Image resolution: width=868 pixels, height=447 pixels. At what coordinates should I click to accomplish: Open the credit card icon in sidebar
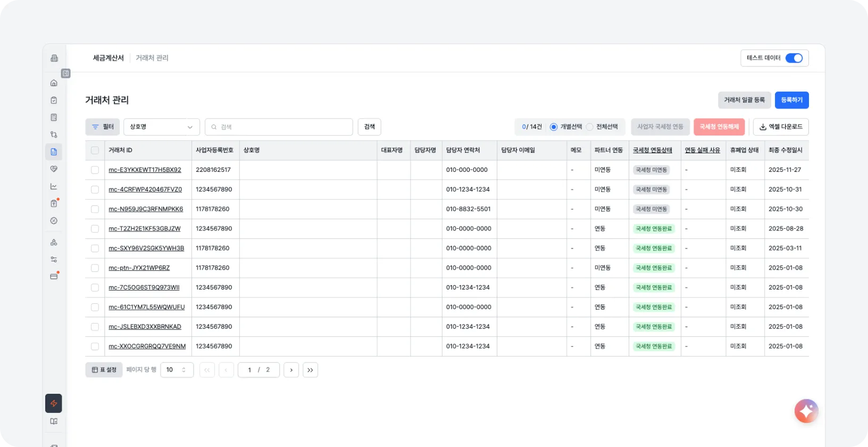pos(54,277)
